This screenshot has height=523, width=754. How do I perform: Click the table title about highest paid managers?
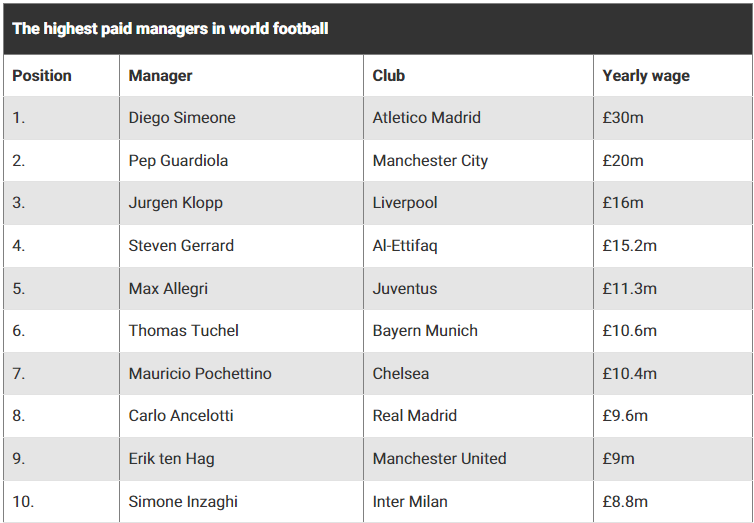pos(170,29)
